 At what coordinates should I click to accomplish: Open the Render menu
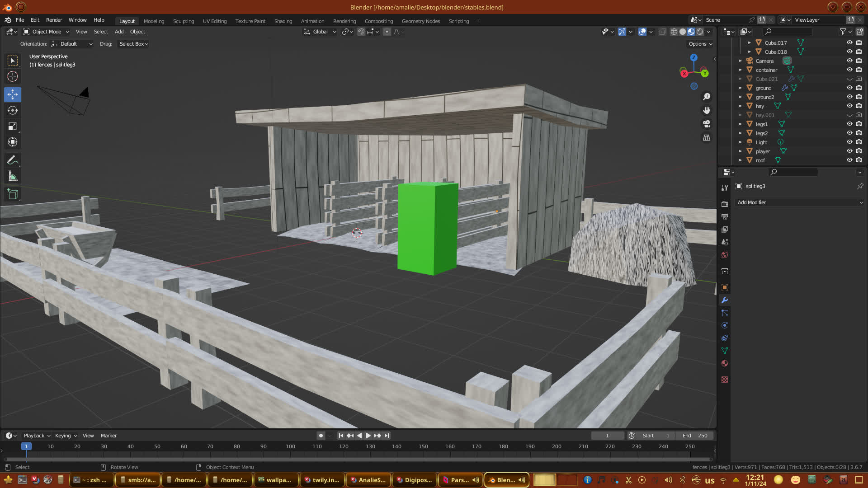[54, 20]
